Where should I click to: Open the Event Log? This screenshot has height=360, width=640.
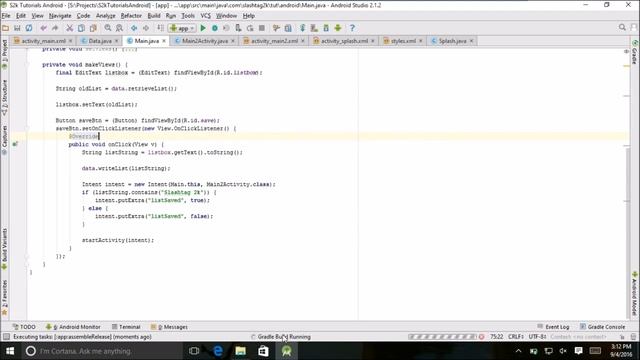click(553, 327)
